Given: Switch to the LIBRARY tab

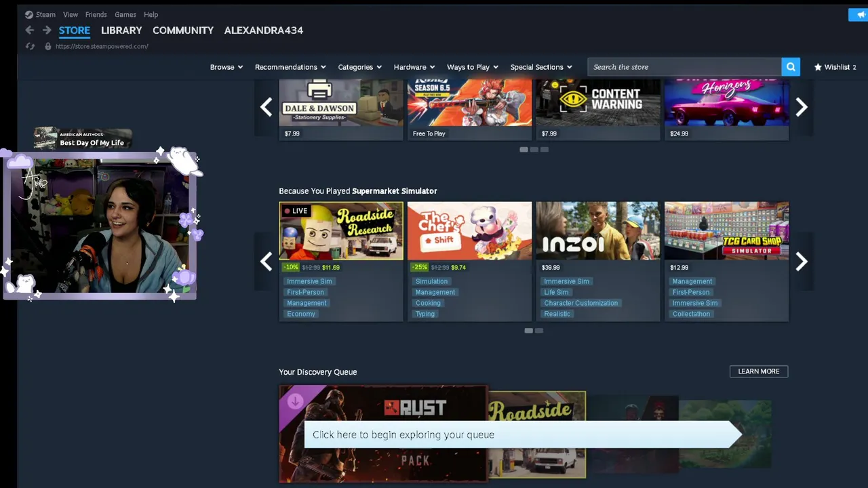Looking at the screenshot, I should point(121,30).
